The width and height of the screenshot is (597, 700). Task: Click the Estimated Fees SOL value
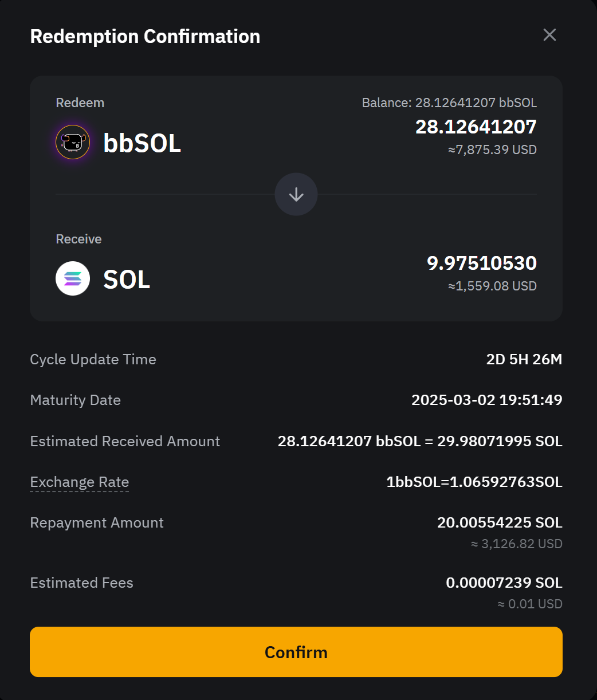tap(504, 583)
